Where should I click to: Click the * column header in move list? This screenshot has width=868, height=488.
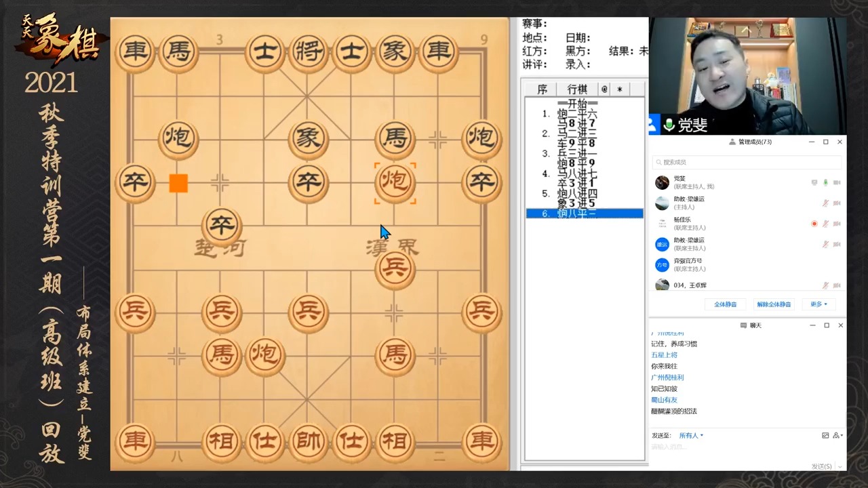point(620,89)
